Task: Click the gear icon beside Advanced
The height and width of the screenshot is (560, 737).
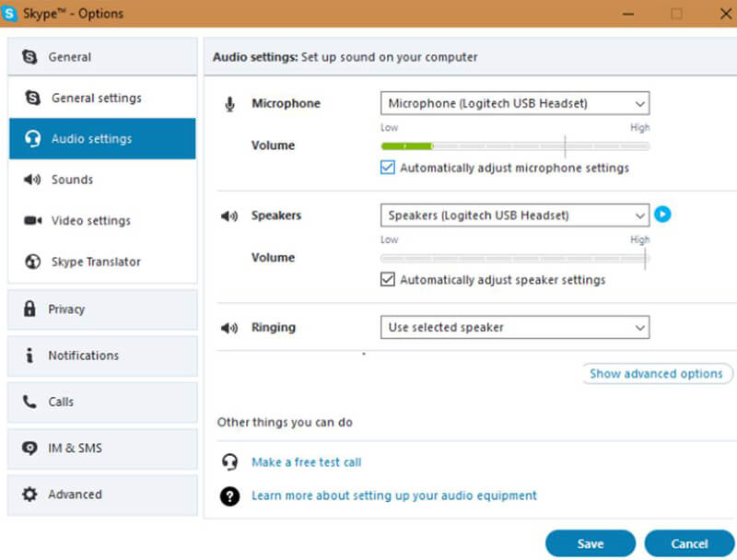Action: (29, 495)
